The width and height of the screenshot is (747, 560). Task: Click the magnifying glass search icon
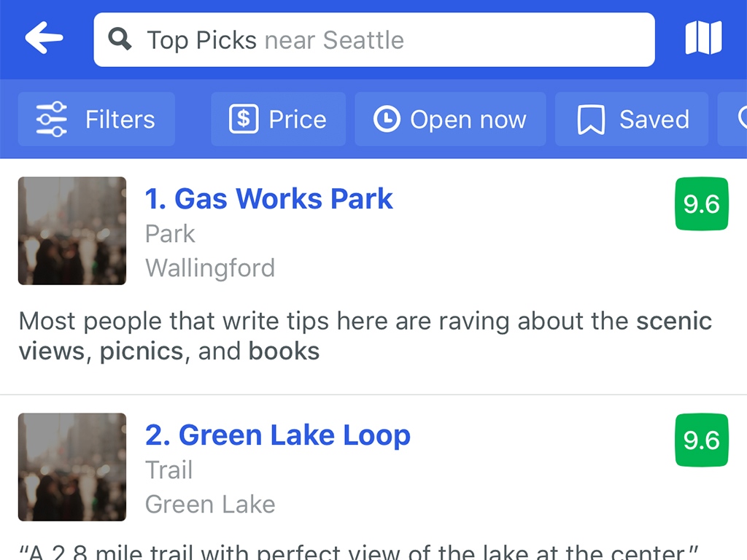(120, 39)
